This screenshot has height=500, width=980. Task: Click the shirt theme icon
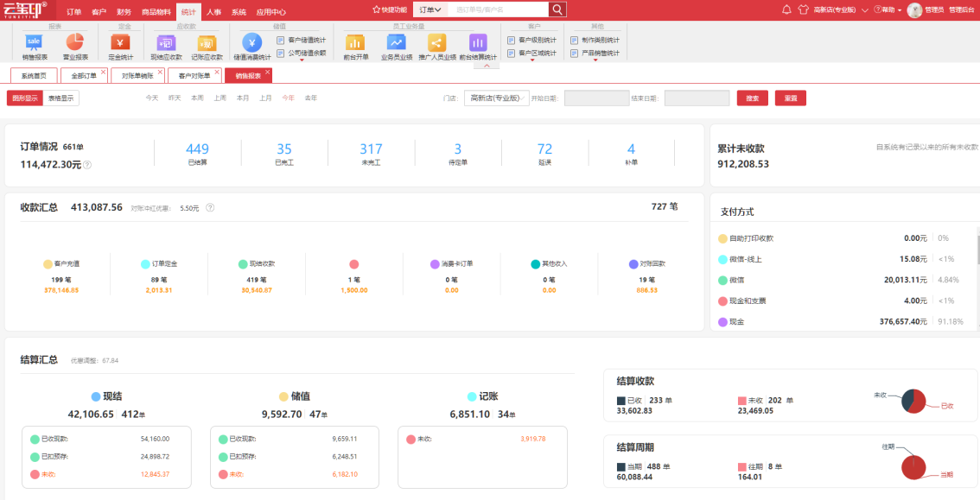coord(804,9)
